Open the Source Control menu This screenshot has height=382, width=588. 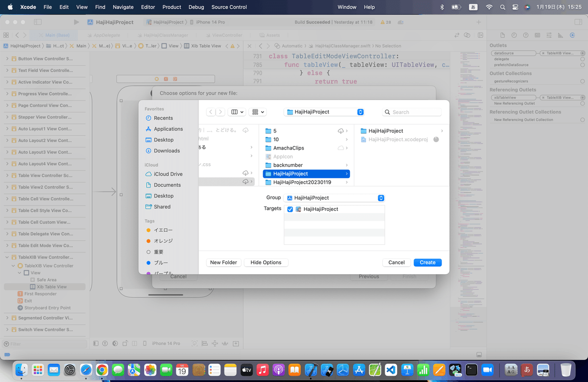pos(229,7)
